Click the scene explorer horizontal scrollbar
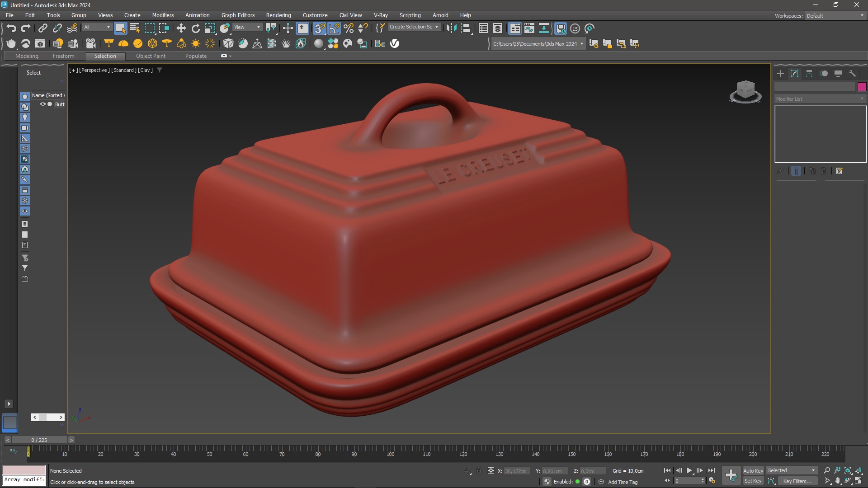This screenshot has width=868, height=488. pos(47,418)
